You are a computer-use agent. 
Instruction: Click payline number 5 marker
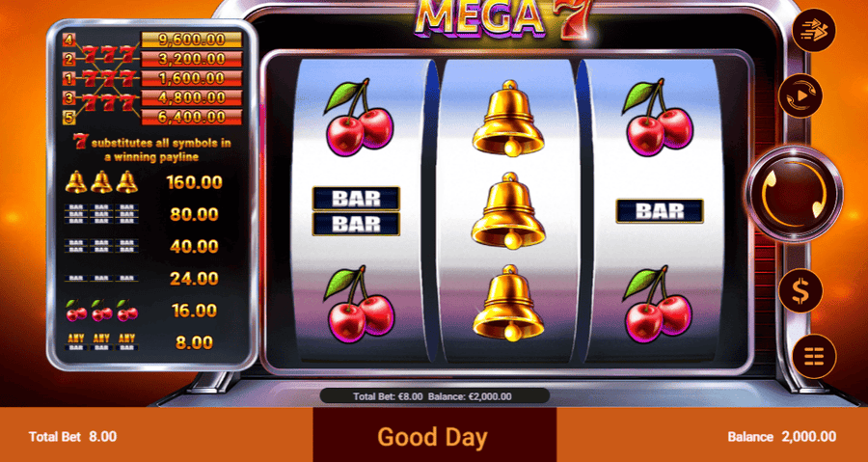click(x=68, y=118)
